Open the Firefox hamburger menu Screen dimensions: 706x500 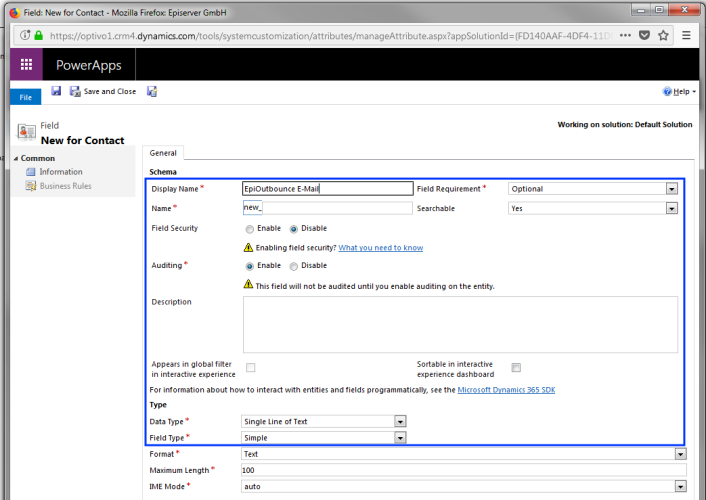tap(687, 34)
